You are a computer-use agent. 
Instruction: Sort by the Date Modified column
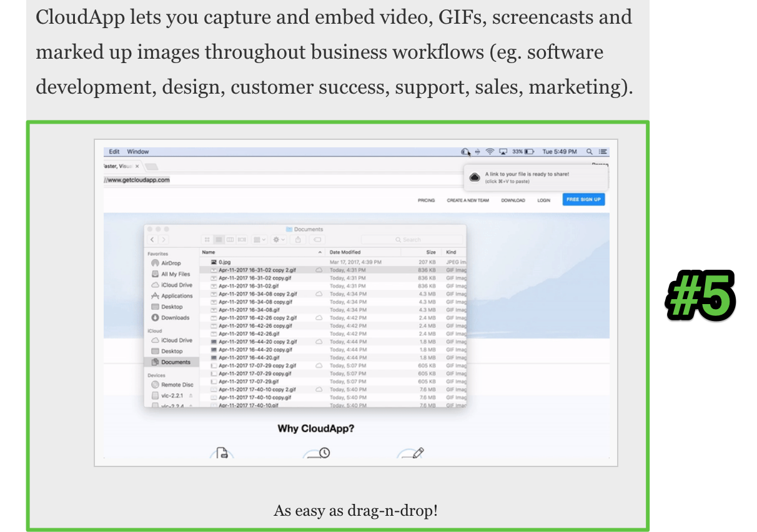345,252
